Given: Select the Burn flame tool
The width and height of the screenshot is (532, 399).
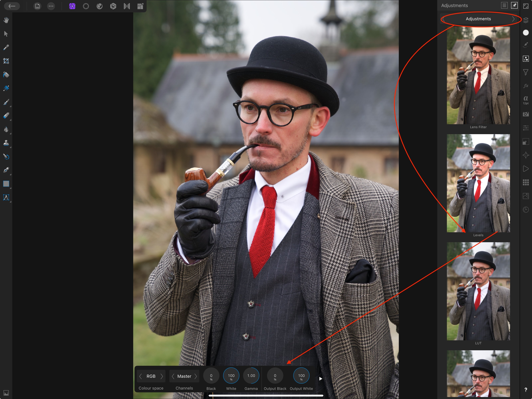Looking at the screenshot, I should pyautogui.click(x=6, y=129).
